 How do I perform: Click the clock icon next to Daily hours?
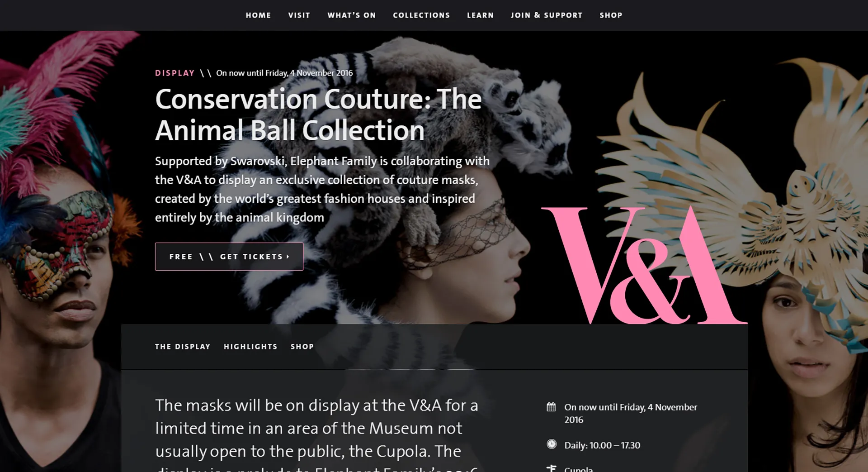point(552,444)
